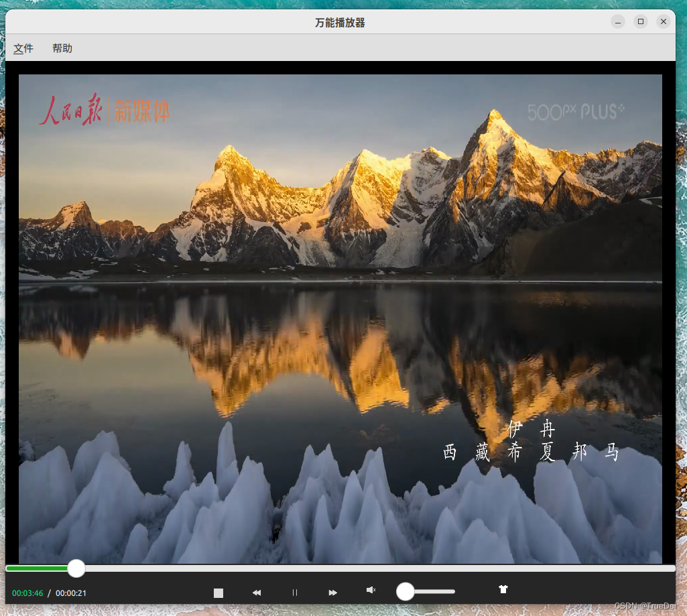Viewport: 687px width, 616px height.
Task: Open the 帮助 menu
Action: [62, 48]
